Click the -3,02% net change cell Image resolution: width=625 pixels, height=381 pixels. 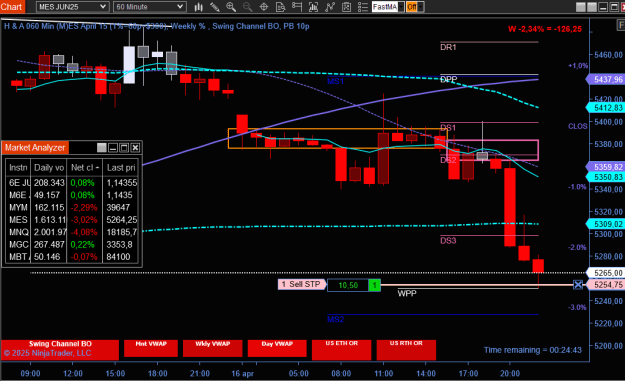tap(84, 220)
